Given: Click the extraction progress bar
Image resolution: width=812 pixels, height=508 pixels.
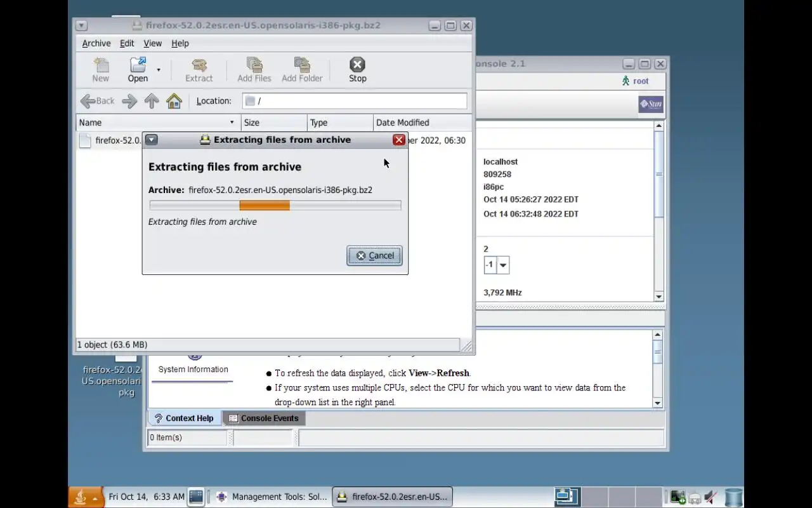Looking at the screenshot, I should [x=275, y=205].
